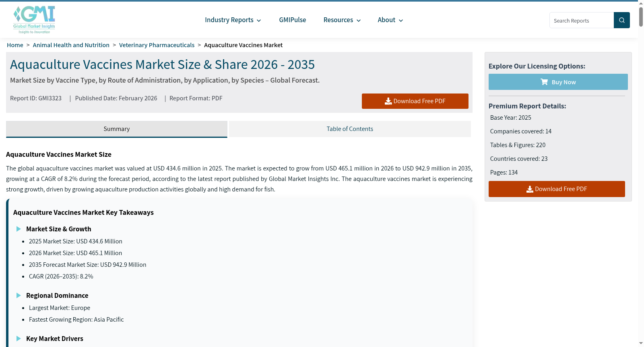Click 'Base Year: 2025' detail

pos(510,118)
